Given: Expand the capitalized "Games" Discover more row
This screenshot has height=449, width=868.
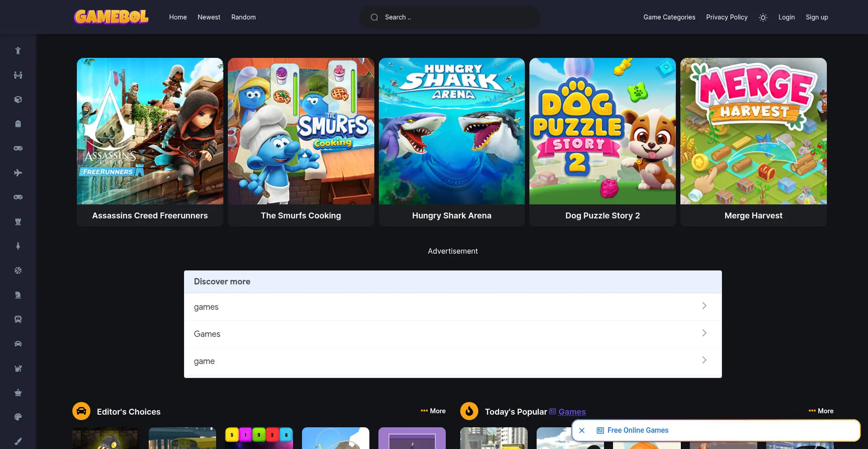Looking at the screenshot, I should pyautogui.click(x=453, y=334).
